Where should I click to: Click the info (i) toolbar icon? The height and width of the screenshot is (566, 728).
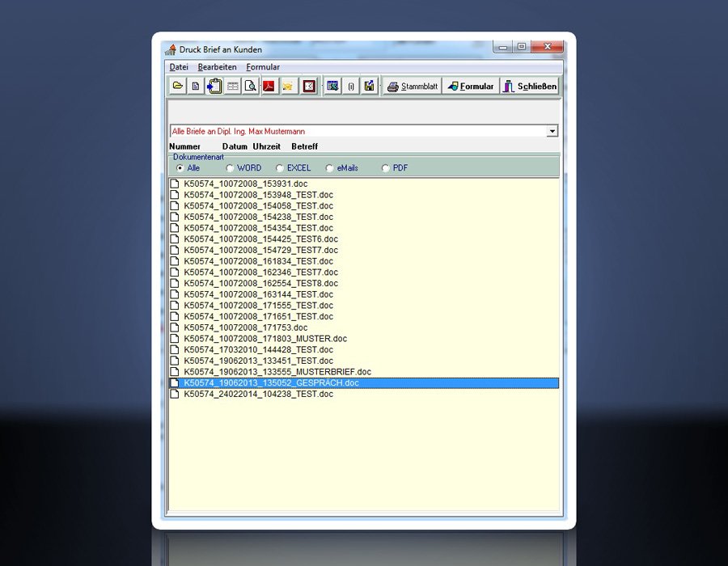(x=351, y=86)
